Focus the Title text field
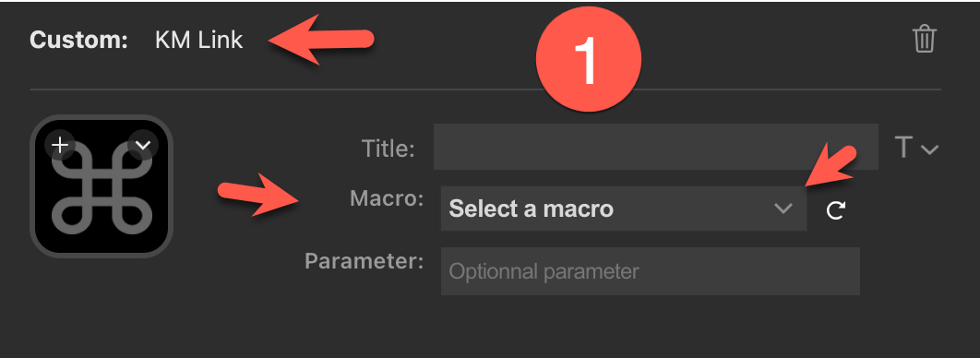This screenshot has height=358, width=980. (655, 147)
